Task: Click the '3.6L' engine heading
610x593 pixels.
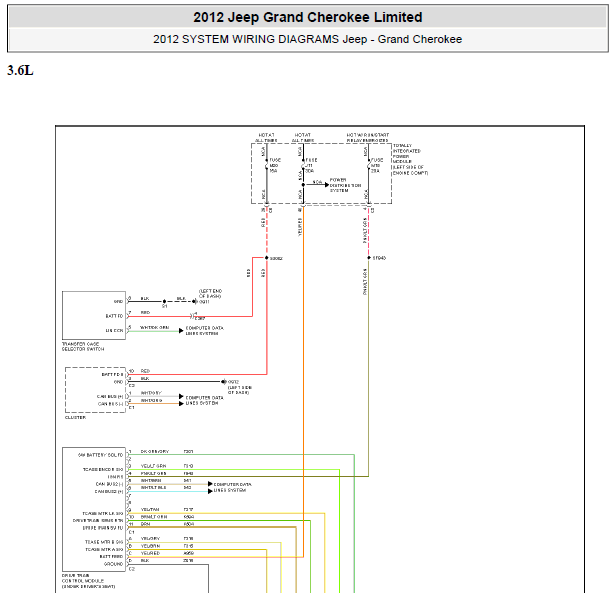Action: point(20,70)
